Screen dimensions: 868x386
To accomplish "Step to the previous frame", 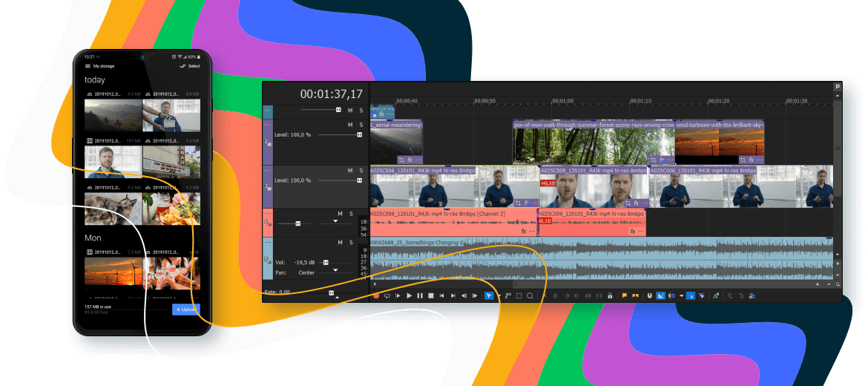I will click(x=464, y=295).
